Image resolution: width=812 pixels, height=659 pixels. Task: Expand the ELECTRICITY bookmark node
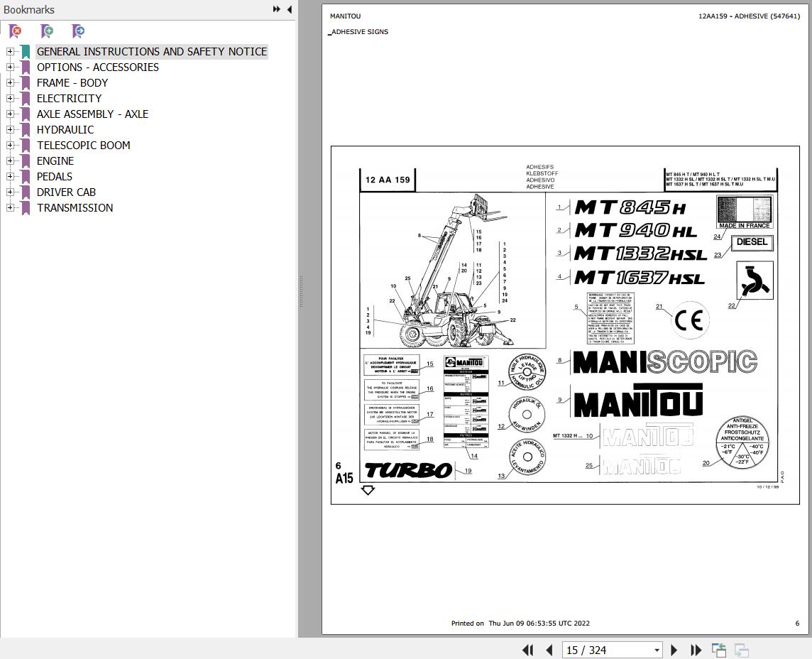pyautogui.click(x=10, y=98)
